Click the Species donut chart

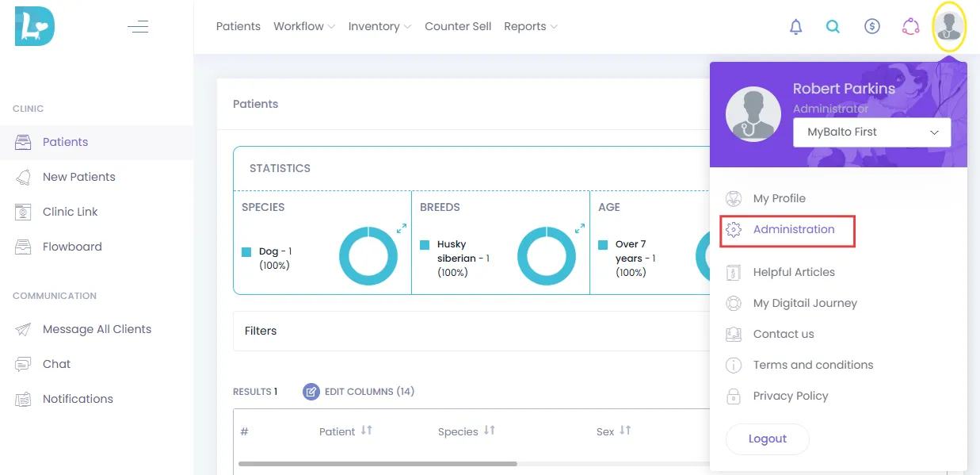[x=368, y=256]
